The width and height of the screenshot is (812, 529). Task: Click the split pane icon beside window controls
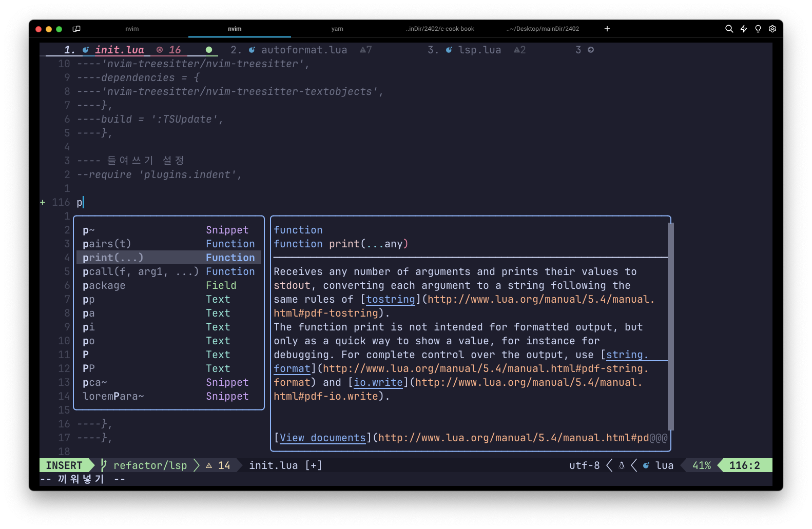(76, 29)
